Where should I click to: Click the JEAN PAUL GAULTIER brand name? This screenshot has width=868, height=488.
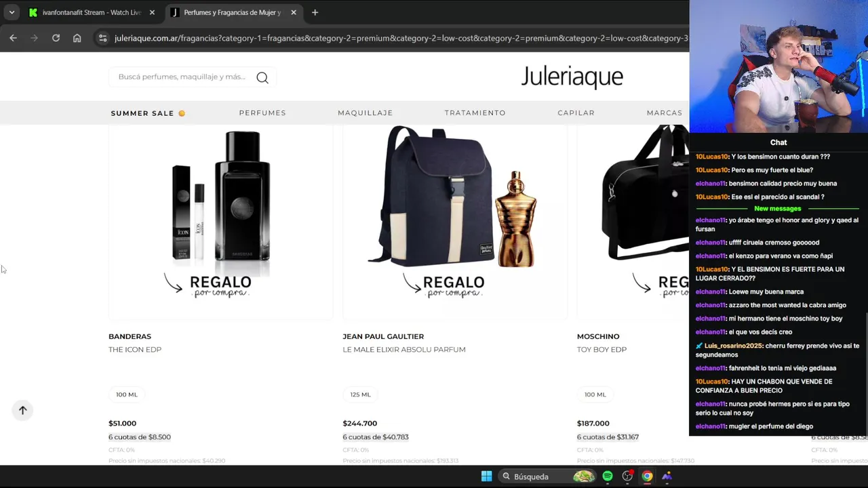(x=383, y=336)
